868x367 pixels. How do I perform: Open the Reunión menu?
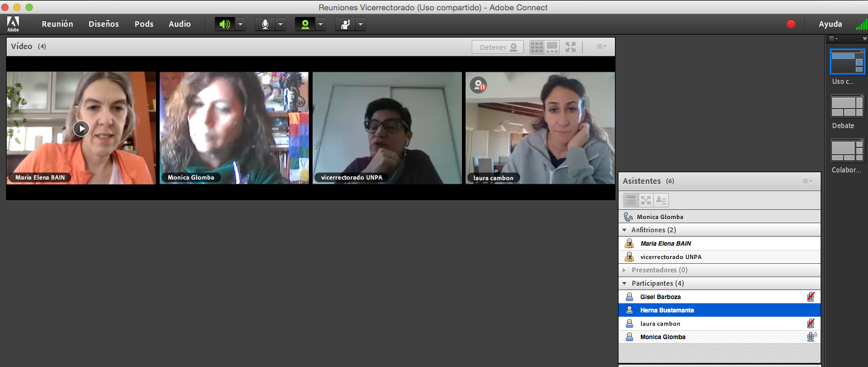57,24
